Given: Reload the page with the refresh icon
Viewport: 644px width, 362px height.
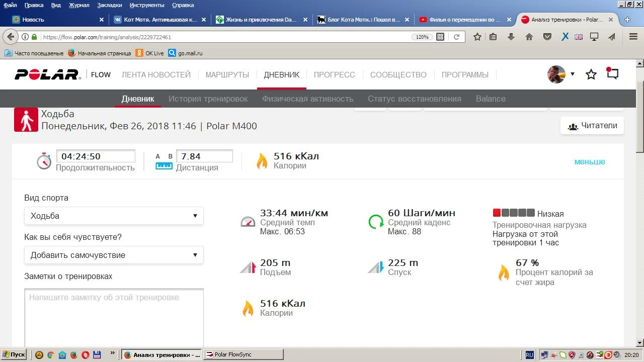Looking at the screenshot, I should coord(456,37).
